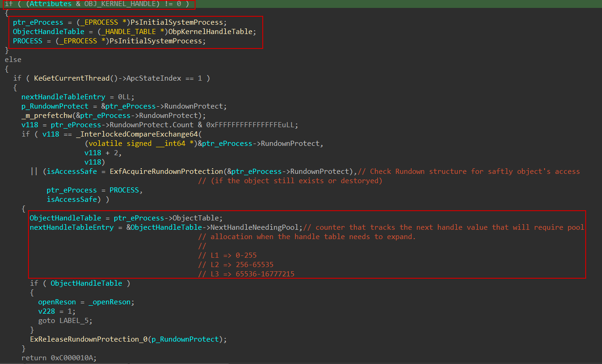Click the 'if ( ObjectHandleTable )' condition
The width and height of the screenshot is (602, 364).
point(80,283)
